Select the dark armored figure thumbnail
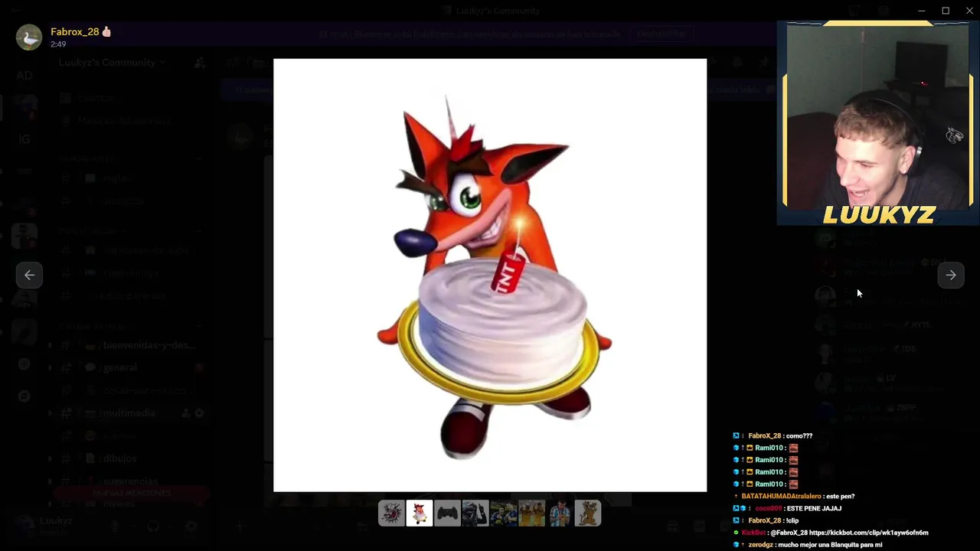 tap(475, 514)
